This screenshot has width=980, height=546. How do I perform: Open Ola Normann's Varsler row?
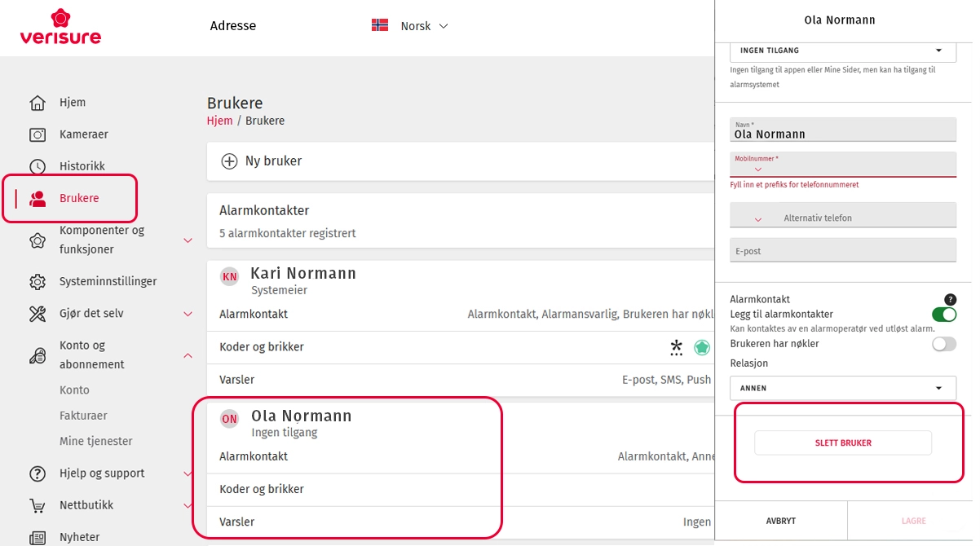click(x=461, y=522)
